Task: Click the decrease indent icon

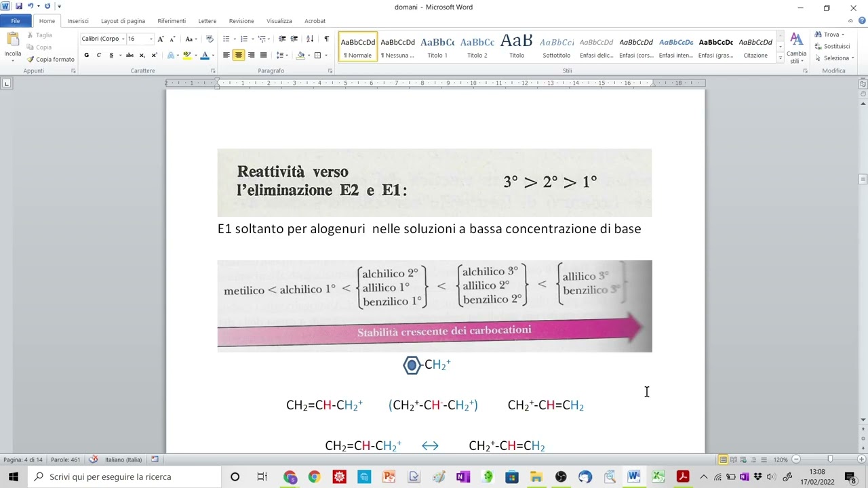Action: point(282,39)
